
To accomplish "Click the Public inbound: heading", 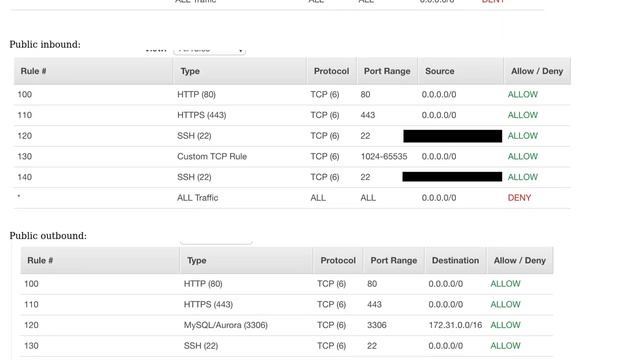I will 45,44.
